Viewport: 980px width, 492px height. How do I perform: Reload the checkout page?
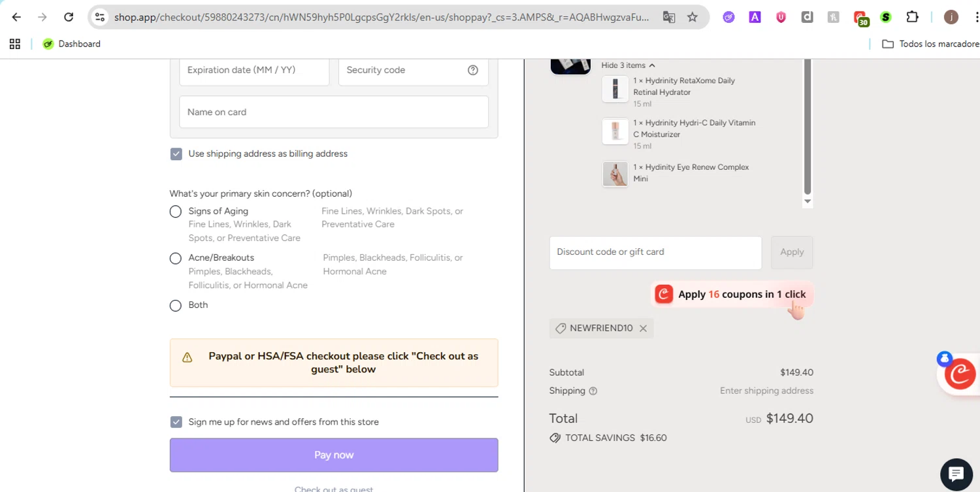(x=69, y=18)
